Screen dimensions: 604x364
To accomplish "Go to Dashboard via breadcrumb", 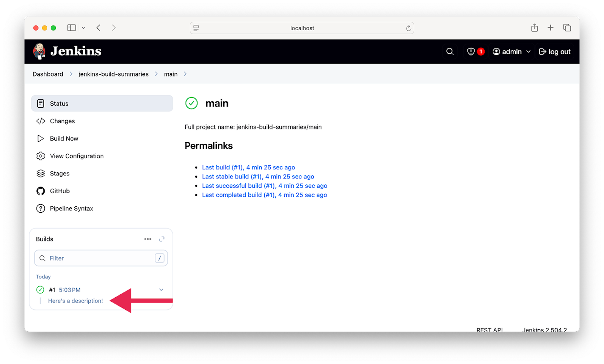I will pyautogui.click(x=48, y=74).
